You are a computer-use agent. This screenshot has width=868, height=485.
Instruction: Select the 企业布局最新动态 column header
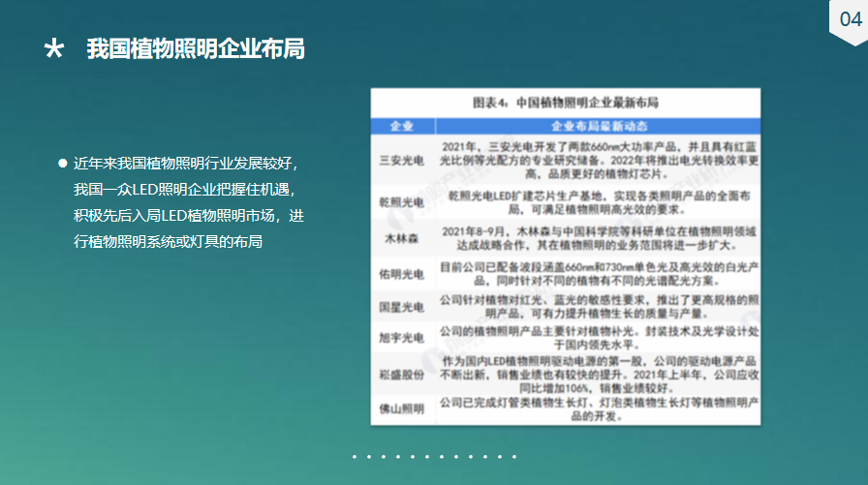[599, 126]
